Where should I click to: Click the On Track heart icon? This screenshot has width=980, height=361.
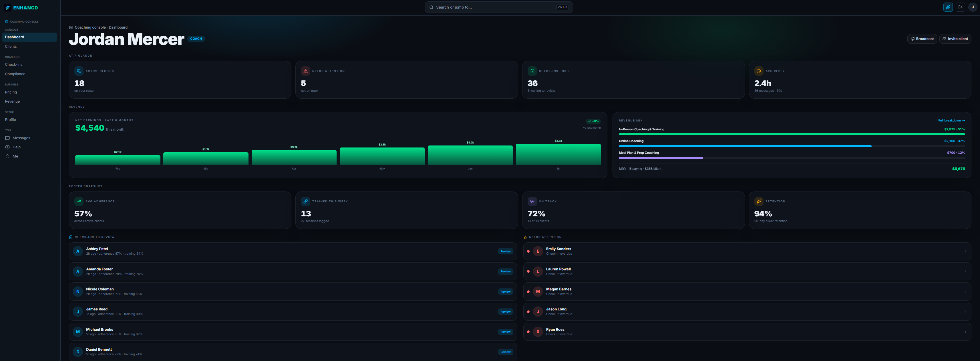tap(532, 202)
